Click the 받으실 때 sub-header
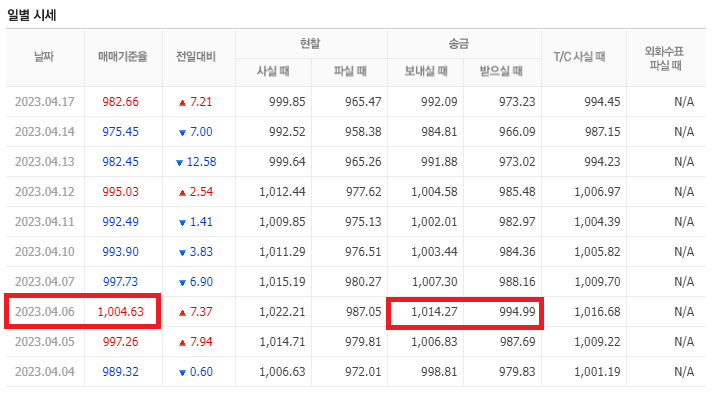Viewport: 720px width, 397px height. click(x=501, y=71)
